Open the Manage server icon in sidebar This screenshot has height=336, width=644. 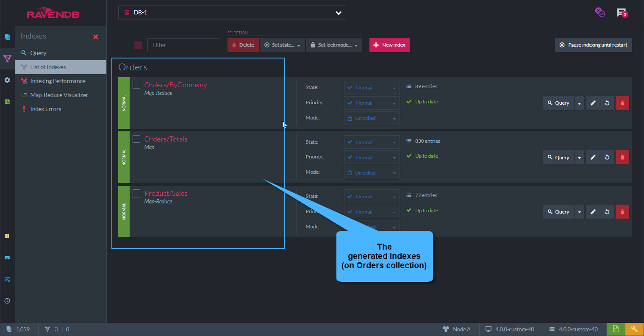pyautogui.click(x=7, y=280)
